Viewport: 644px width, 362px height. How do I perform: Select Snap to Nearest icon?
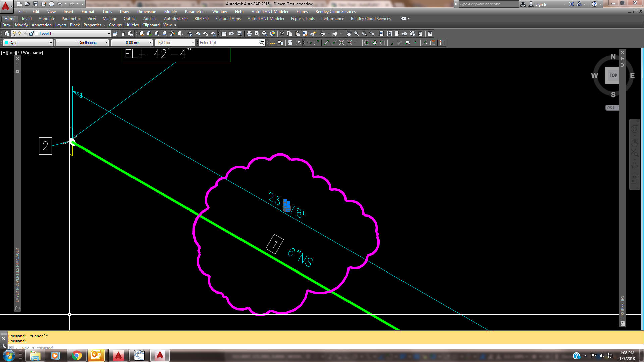[x=425, y=43]
